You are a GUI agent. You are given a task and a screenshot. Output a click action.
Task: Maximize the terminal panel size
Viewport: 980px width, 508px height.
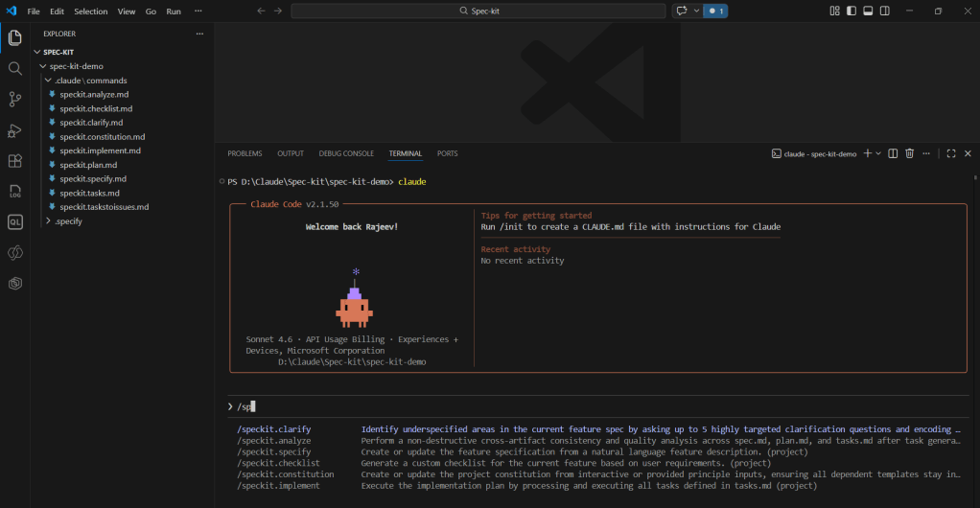click(951, 153)
